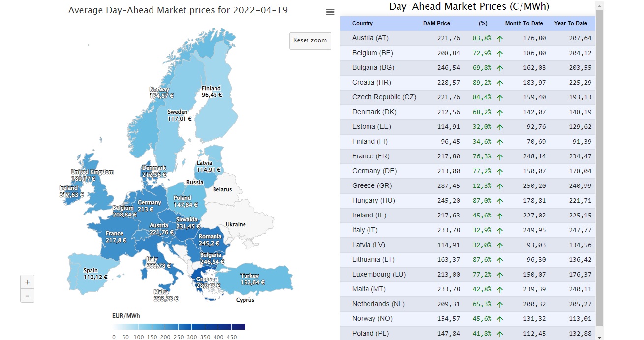This screenshot has height=340, width=644.
Task: Click the map zoom out minus button
Action: [x=27, y=296]
